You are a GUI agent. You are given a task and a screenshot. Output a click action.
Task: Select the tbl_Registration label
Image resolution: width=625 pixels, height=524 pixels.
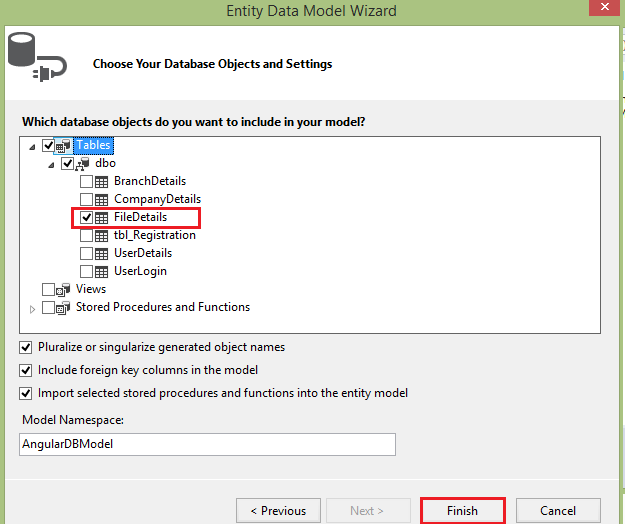[155, 235]
